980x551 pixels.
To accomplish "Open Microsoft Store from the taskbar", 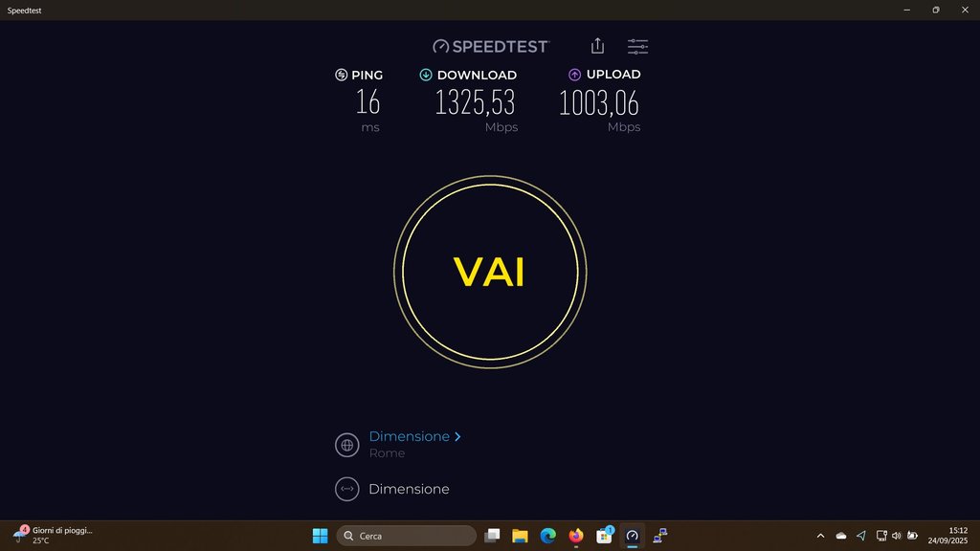I will (604, 536).
